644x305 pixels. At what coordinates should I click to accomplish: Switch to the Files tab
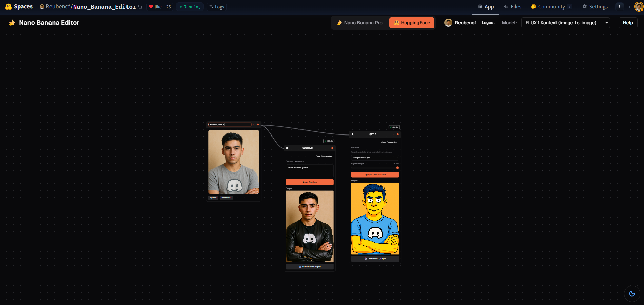(x=512, y=7)
